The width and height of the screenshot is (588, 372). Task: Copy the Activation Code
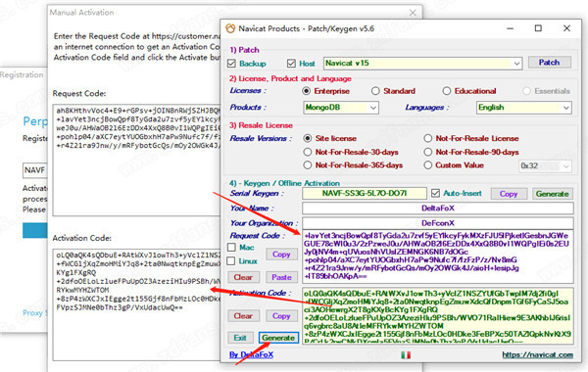click(281, 316)
